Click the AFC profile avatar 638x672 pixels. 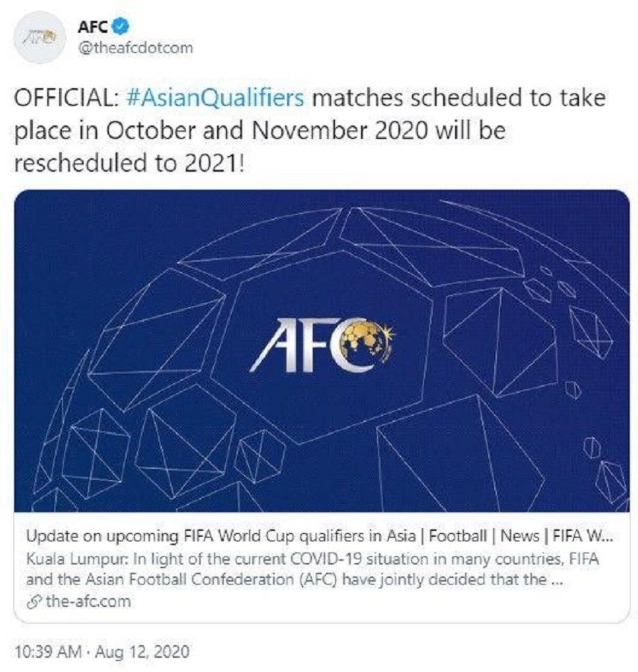(37, 36)
